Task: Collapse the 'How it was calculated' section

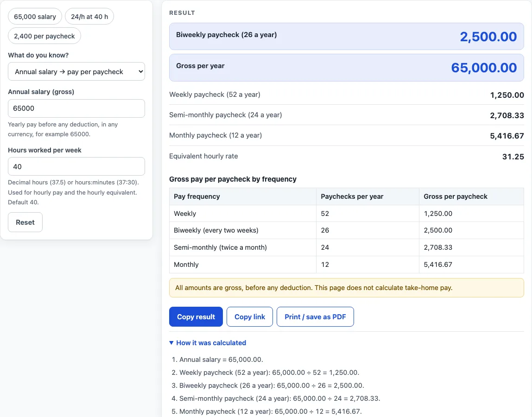Action: coord(208,343)
